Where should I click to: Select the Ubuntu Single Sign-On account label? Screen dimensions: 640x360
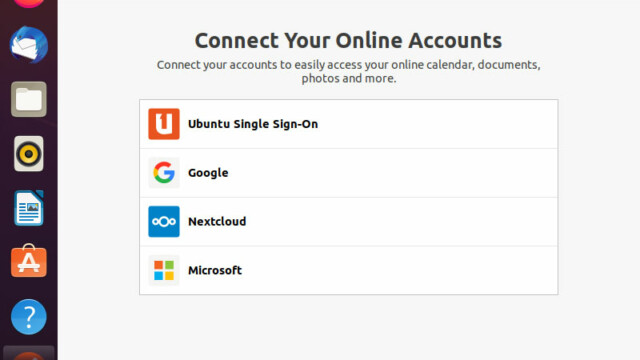pos(253,124)
